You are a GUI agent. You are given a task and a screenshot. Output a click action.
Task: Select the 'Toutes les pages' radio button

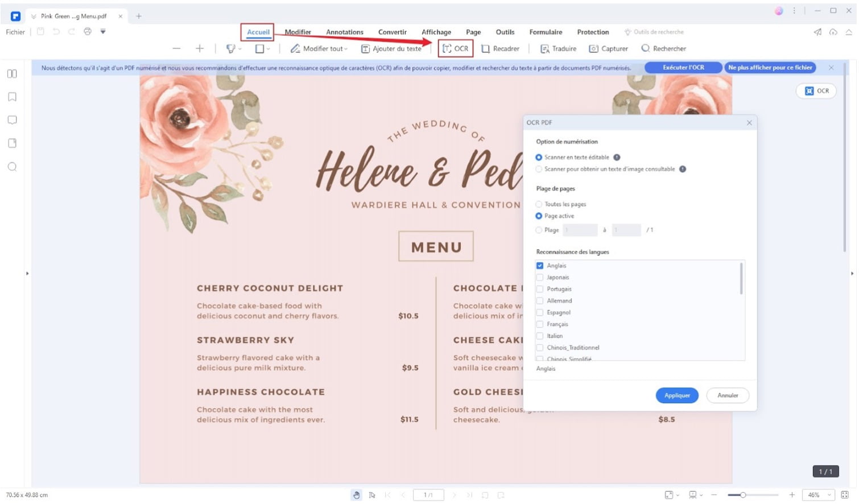click(x=538, y=204)
